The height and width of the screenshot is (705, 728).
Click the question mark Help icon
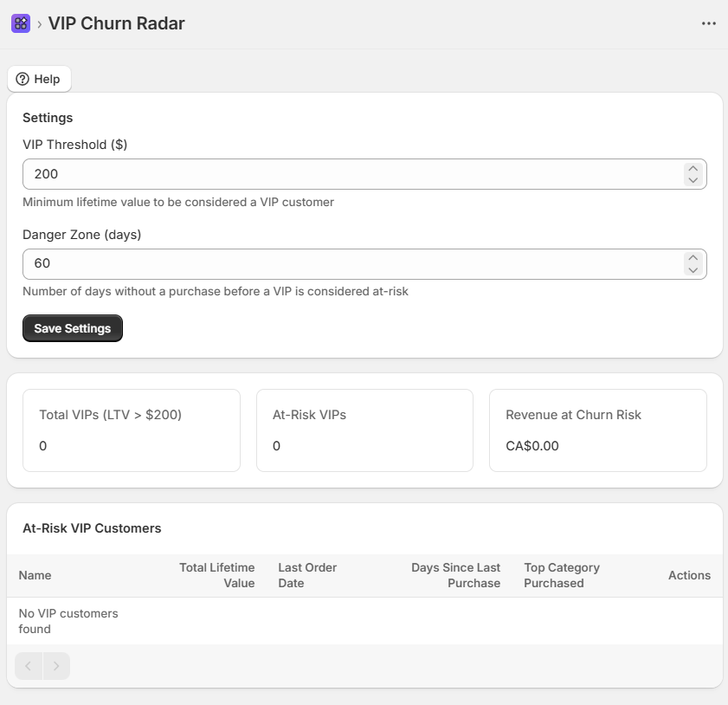coord(23,79)
